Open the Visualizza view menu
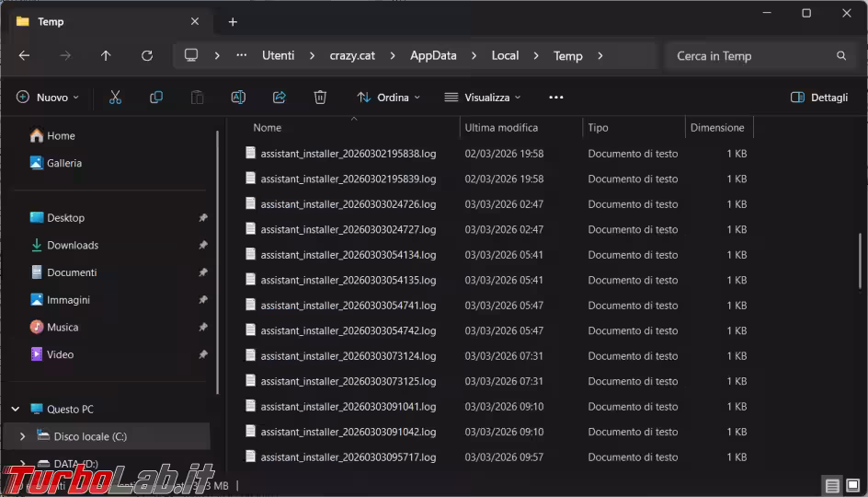868x497 pixels. [x=483, y=98]
